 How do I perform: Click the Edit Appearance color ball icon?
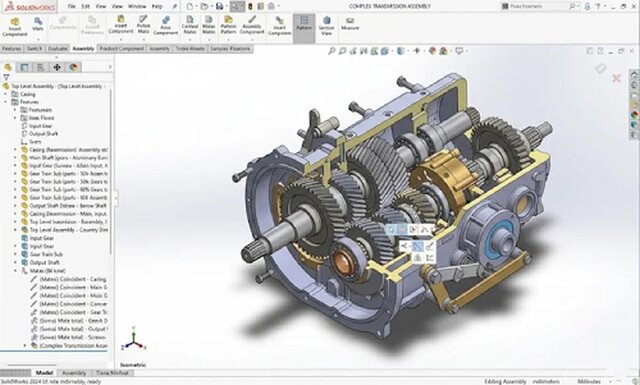[433, 51]
